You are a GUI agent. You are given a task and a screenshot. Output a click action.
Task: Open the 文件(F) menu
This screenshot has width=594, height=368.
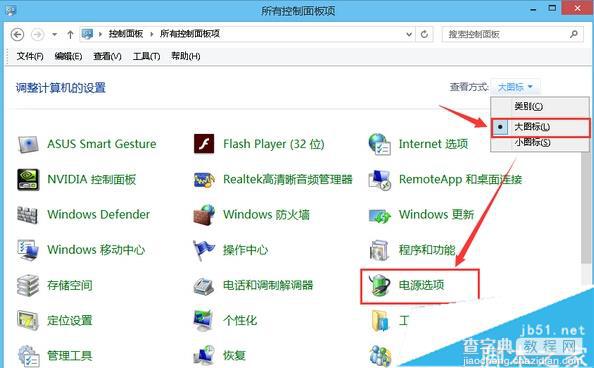click(30, 56)
